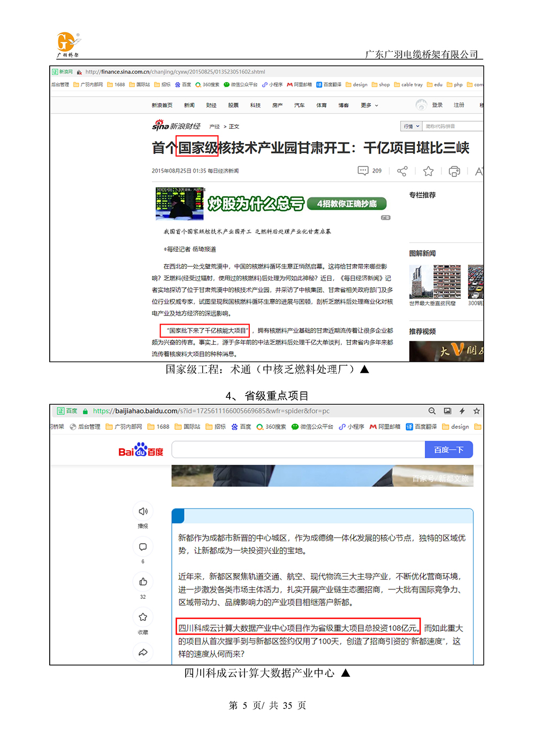535x756 pixels.
Task: Click the 新闻 item in the Sina navigation
Action: pos(189,105)
